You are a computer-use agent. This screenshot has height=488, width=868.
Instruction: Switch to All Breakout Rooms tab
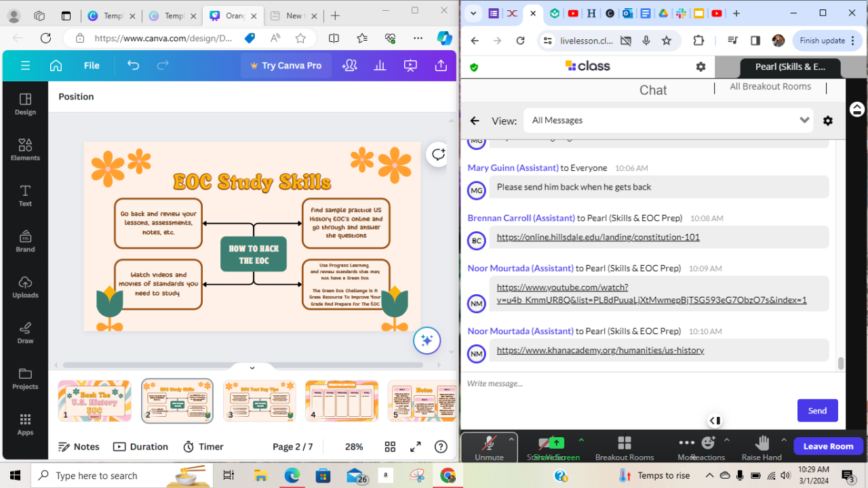coord(770,87)
